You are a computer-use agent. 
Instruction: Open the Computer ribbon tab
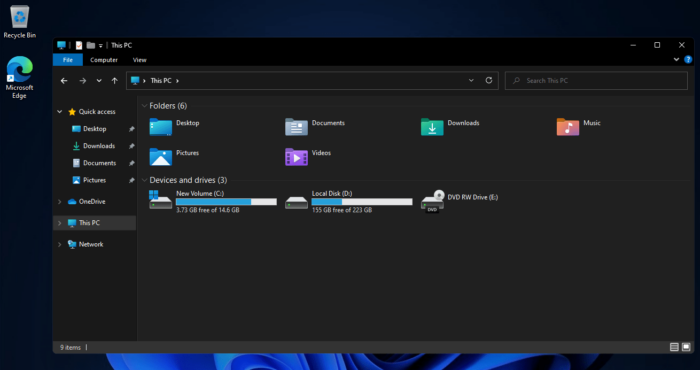click(104, 60)
